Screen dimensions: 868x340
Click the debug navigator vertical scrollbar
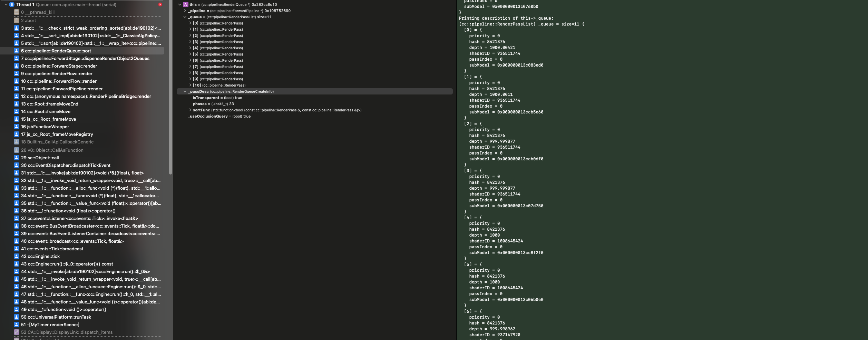click(x=170, y=86)
